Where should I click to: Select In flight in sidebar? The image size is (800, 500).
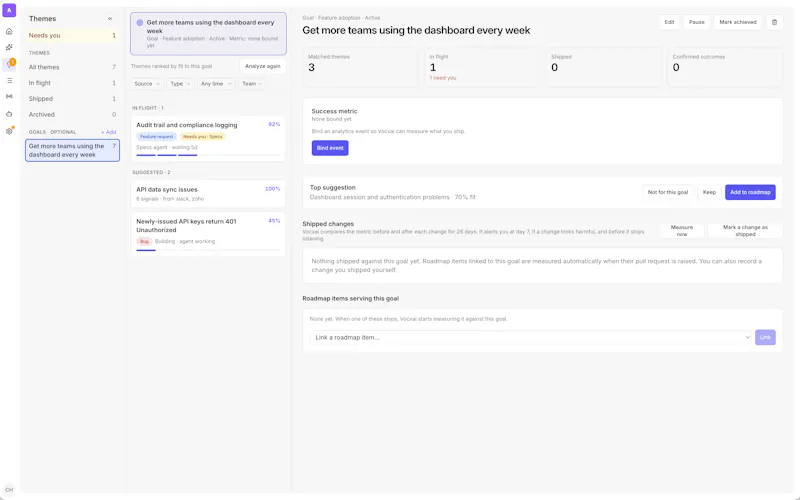click(x=72, y=83)
